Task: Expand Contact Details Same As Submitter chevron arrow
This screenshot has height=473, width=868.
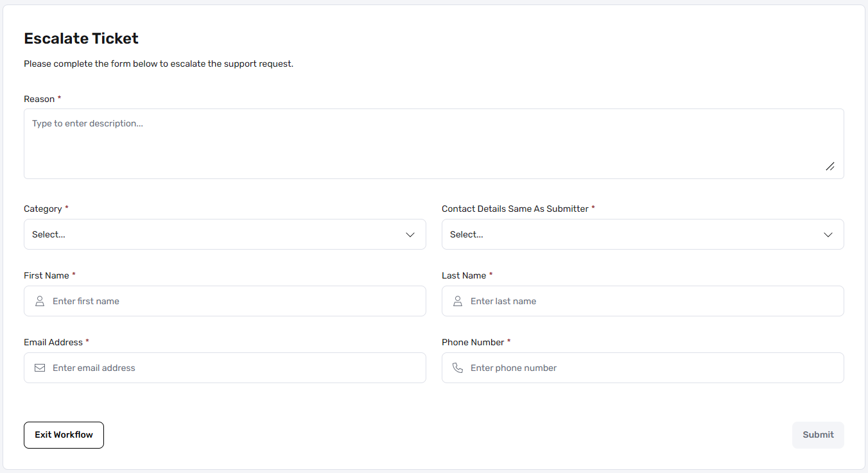Action: 828,235
